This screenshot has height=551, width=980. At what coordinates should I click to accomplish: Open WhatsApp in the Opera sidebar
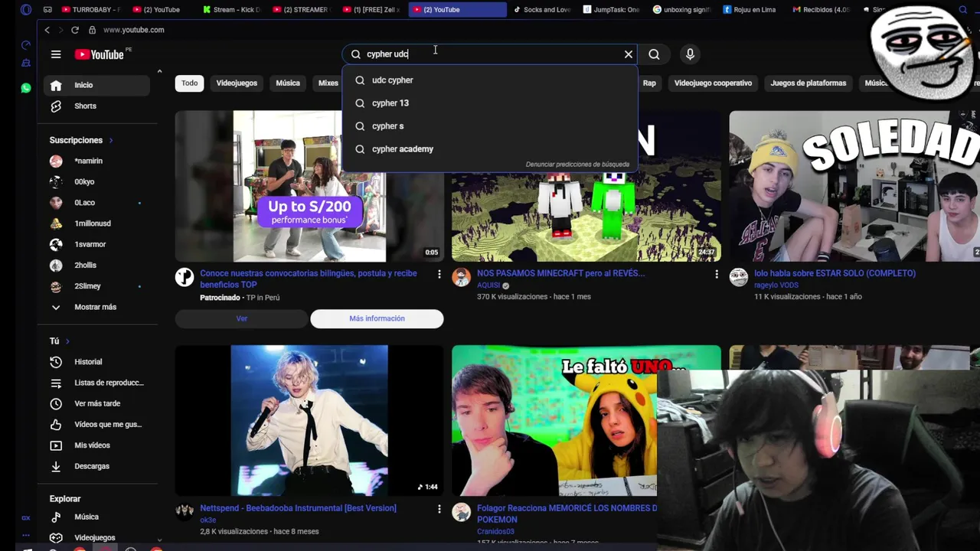pos(26,88)
